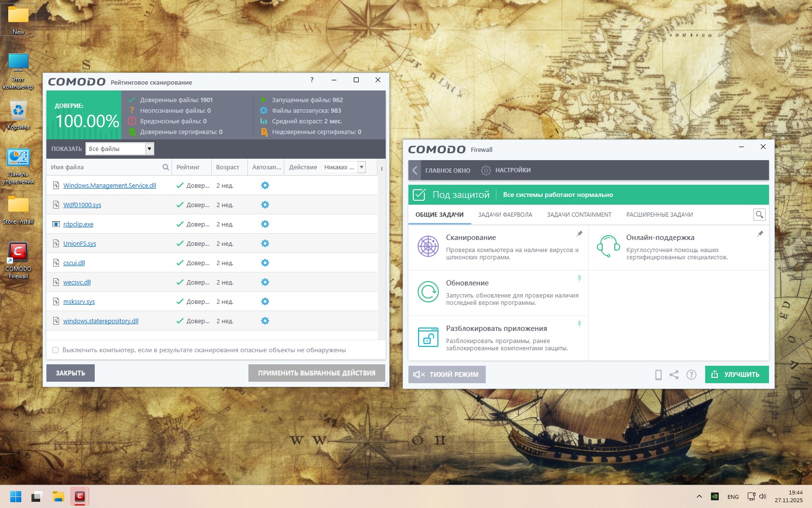Open the Recycle Bin desktop icon
Viewport: 812px width, 508px height.
18,116
